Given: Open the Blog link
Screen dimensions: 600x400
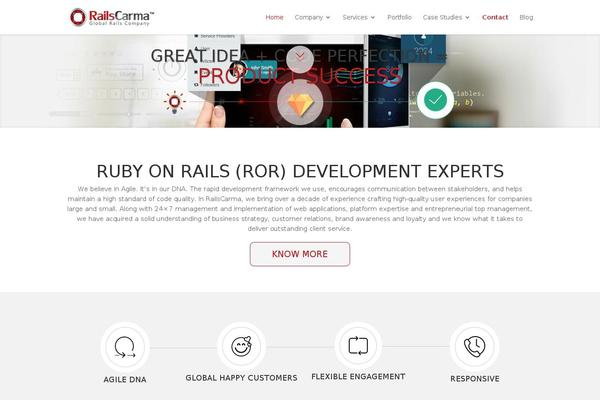Looking at the screenshot, I should point(526,17).
